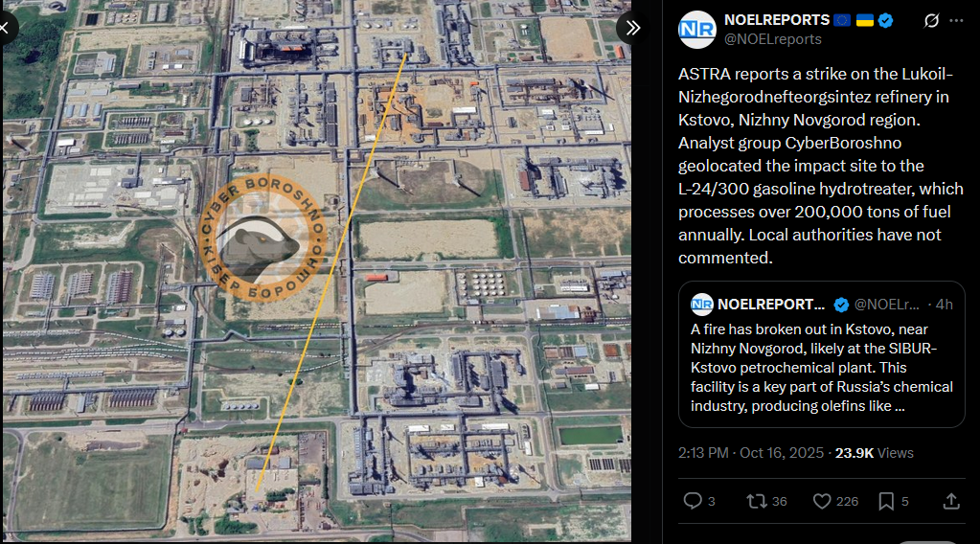Repost with the retweet icon showing 36
The image size is (980, 544).
[757, 501]
